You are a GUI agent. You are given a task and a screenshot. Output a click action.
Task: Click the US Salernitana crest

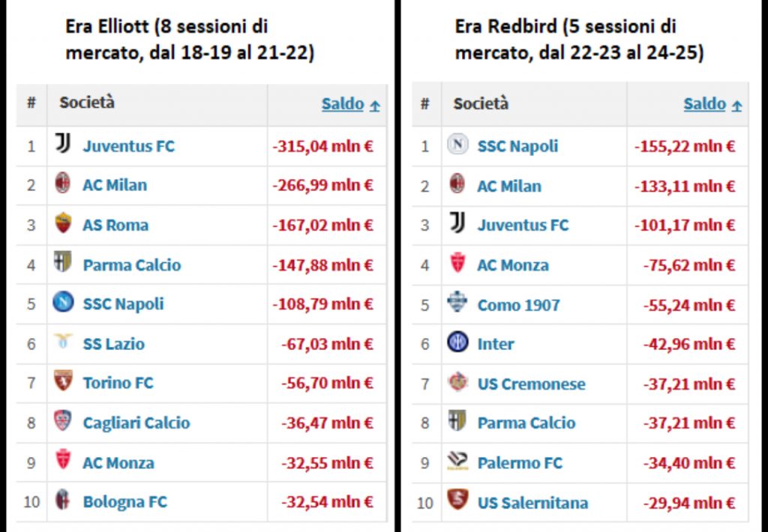point(457,501)
